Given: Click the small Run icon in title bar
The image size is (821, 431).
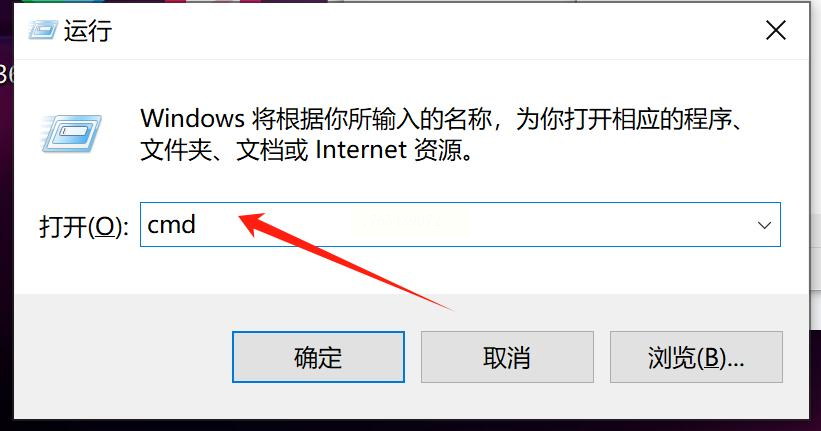Looking at the screenshot, I should [x=42, y=30].
